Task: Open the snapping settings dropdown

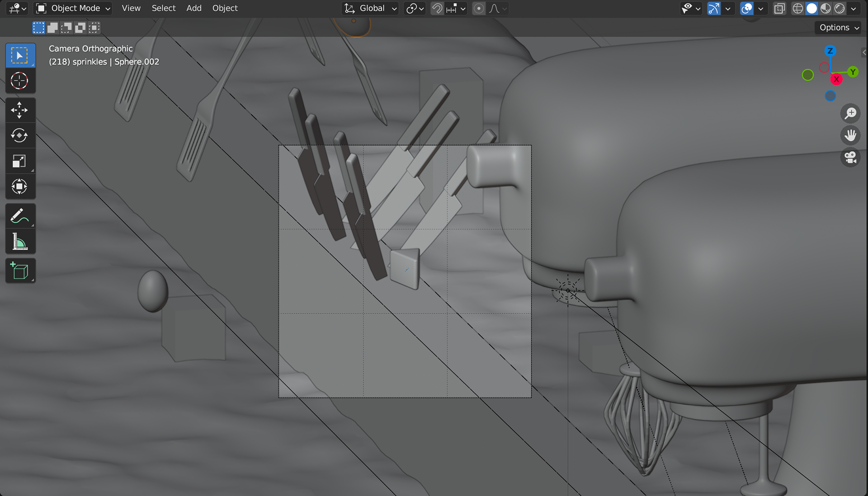Action: [x=456, y=9]
